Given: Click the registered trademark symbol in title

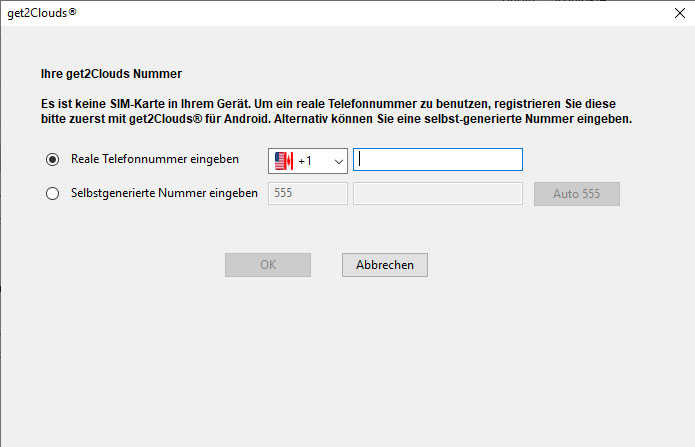Looking at the screenshot, I should point(72,12).
